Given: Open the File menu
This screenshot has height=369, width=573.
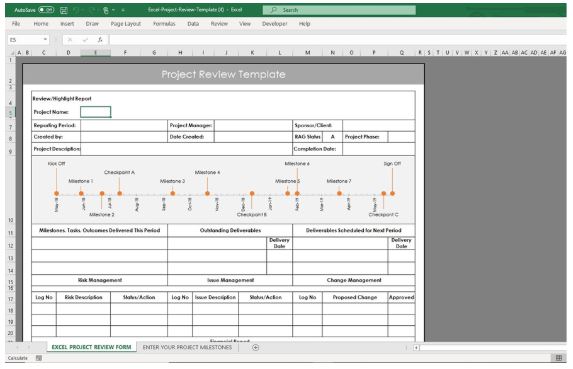Looking at the screenshot, I should tap(16, 24).
